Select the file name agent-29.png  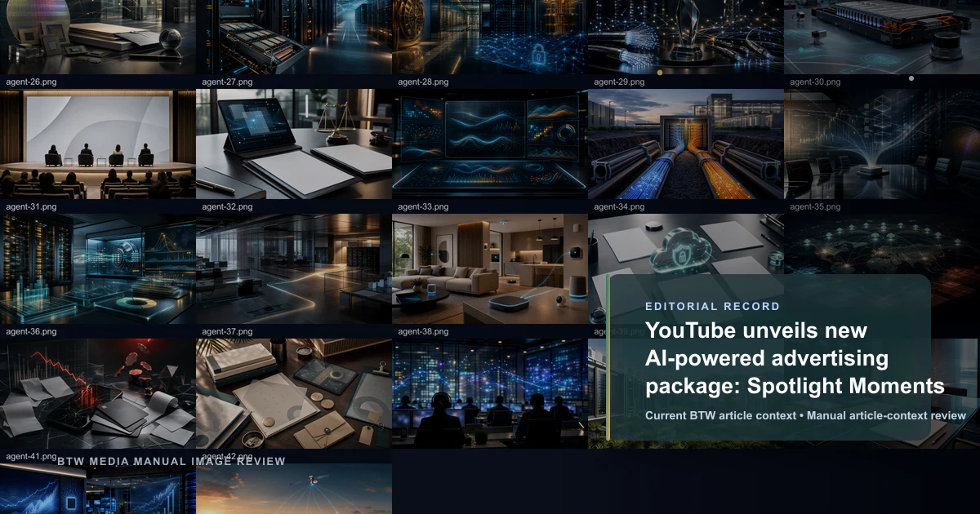619,82
